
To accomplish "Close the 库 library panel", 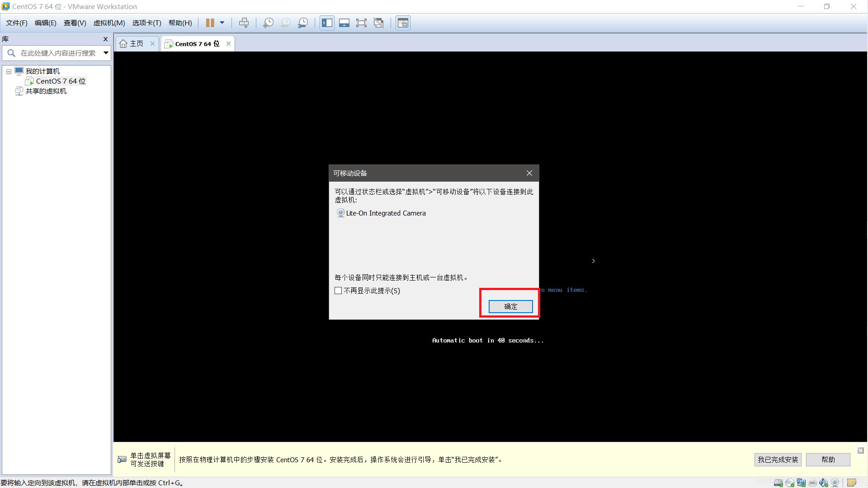I will coord(105,39).
